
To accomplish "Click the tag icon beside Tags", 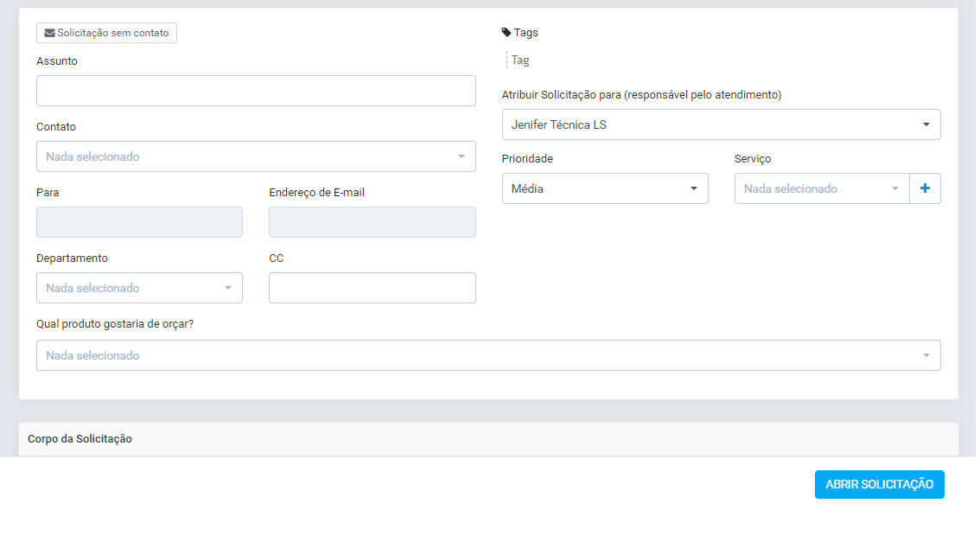I will (506, 33).
